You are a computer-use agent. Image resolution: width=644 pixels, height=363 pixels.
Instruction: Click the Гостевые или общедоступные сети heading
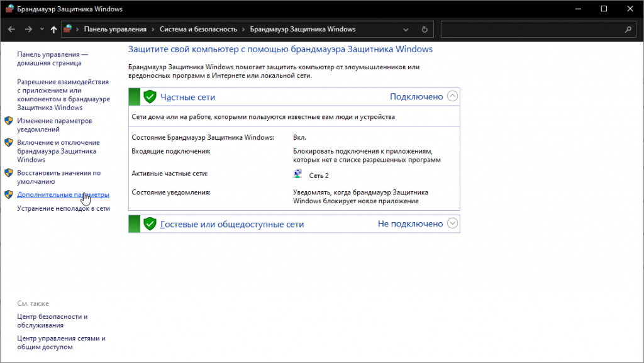[232, 225]
